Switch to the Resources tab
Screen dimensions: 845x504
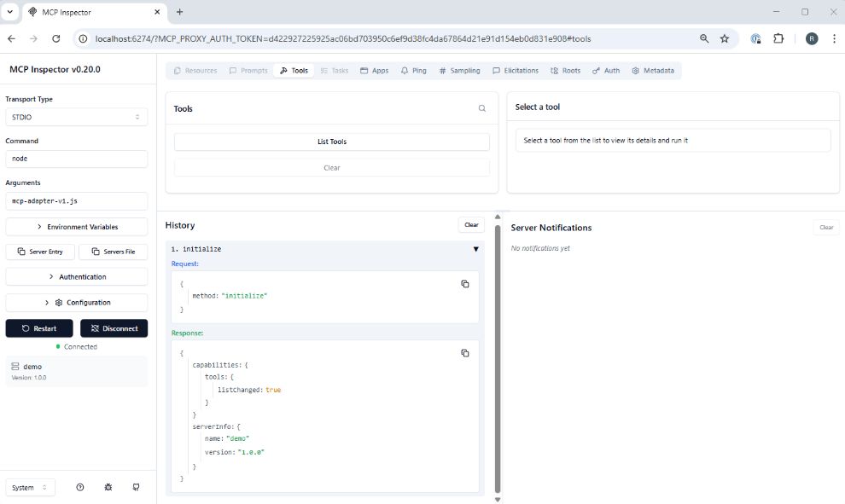tap(195, 71)
